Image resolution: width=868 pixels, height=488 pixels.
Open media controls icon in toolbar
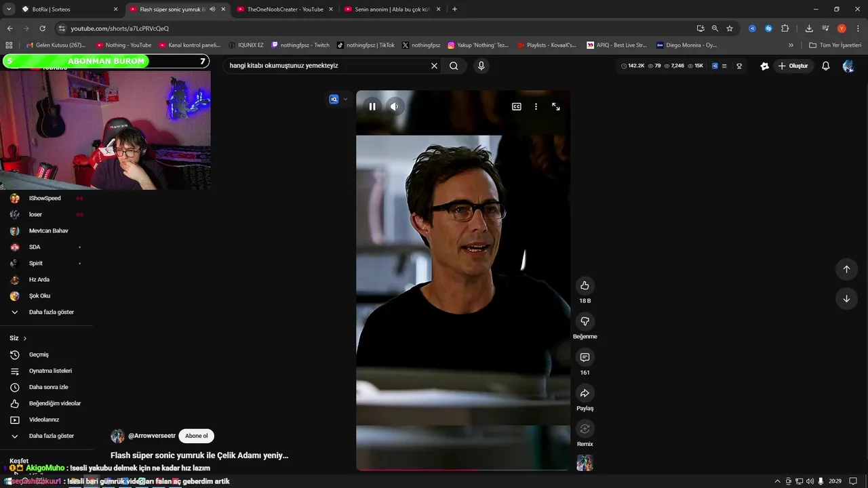(x=825, y=28)
